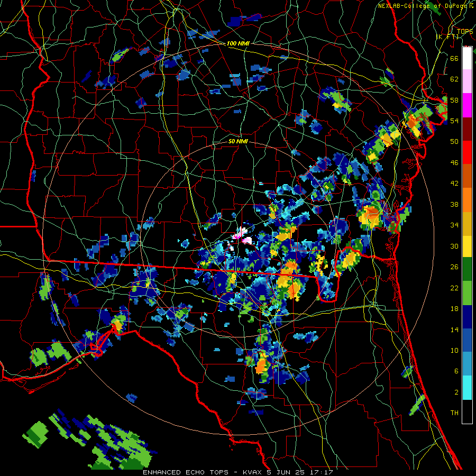The height and width of the screenshot is (476, 476).
Task: Click the K FT units label
Action: tap(447, 37)
